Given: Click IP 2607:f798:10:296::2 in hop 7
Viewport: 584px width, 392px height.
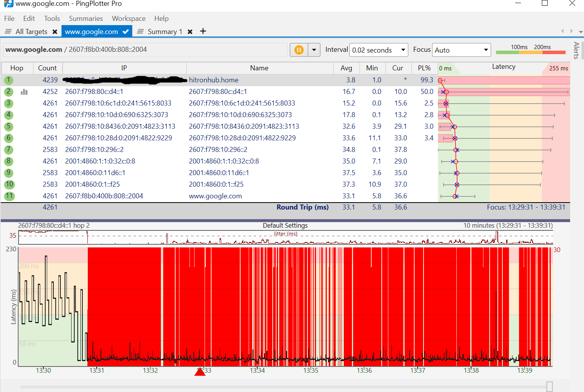Looking at the screenshot, I should pos(94,150).
